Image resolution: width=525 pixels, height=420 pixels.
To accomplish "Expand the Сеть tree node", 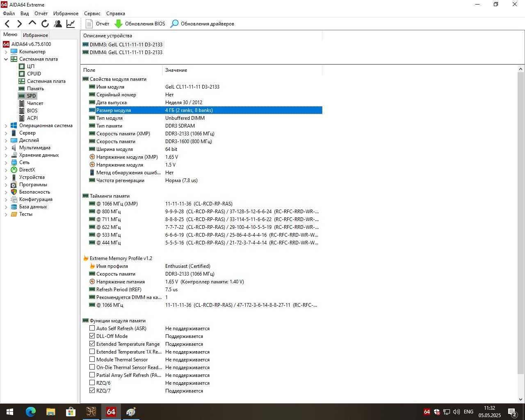I will [x=6, y=162].
